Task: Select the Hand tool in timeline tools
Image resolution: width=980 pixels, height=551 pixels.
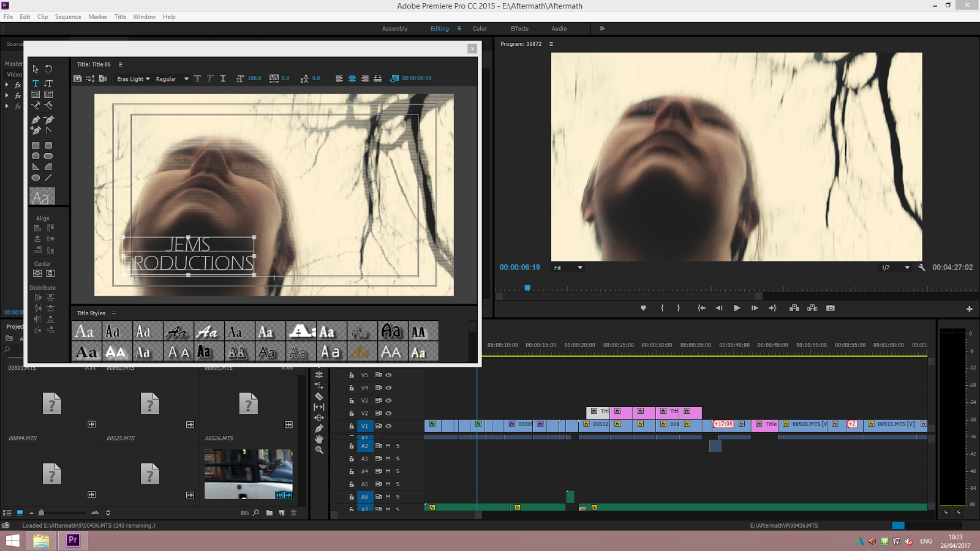Action: [x=319, y=439]
